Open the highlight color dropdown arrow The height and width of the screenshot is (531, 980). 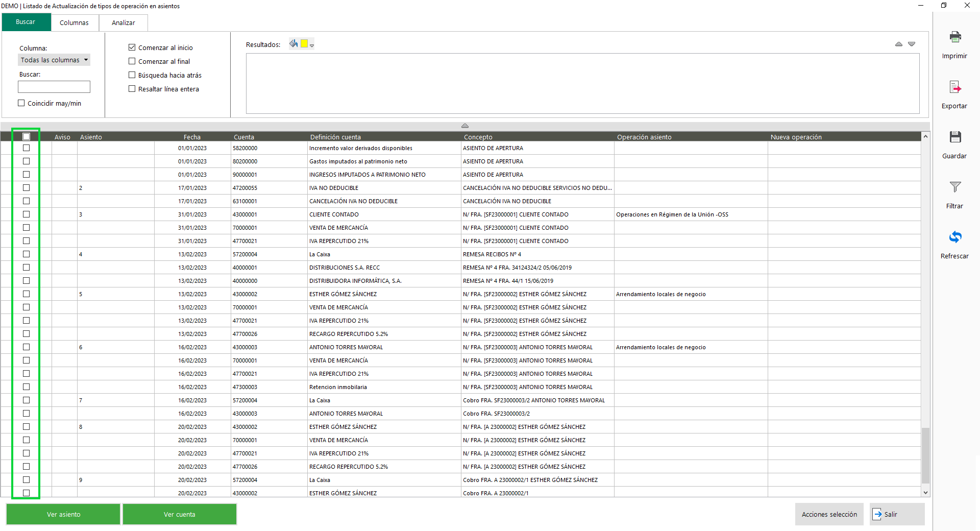click(x=312, y=45)
